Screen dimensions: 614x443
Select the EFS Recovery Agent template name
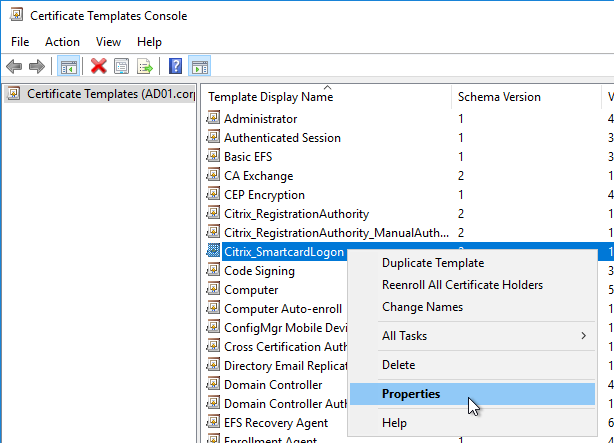pyautogui.click(x=276, y=423)
